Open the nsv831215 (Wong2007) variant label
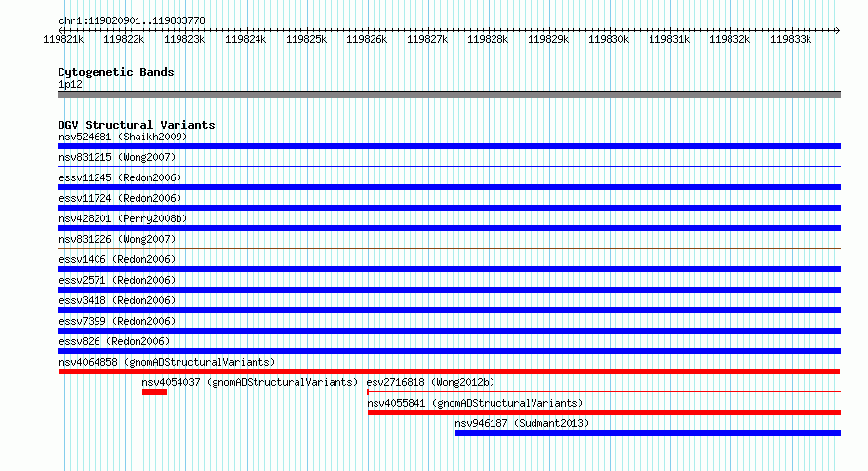 click(x=117, y=157)
